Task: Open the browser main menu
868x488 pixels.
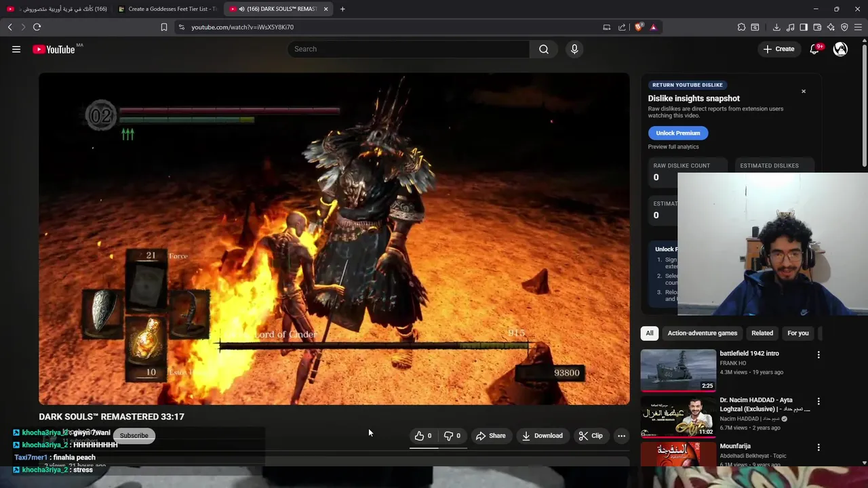Action: point(858,27)
